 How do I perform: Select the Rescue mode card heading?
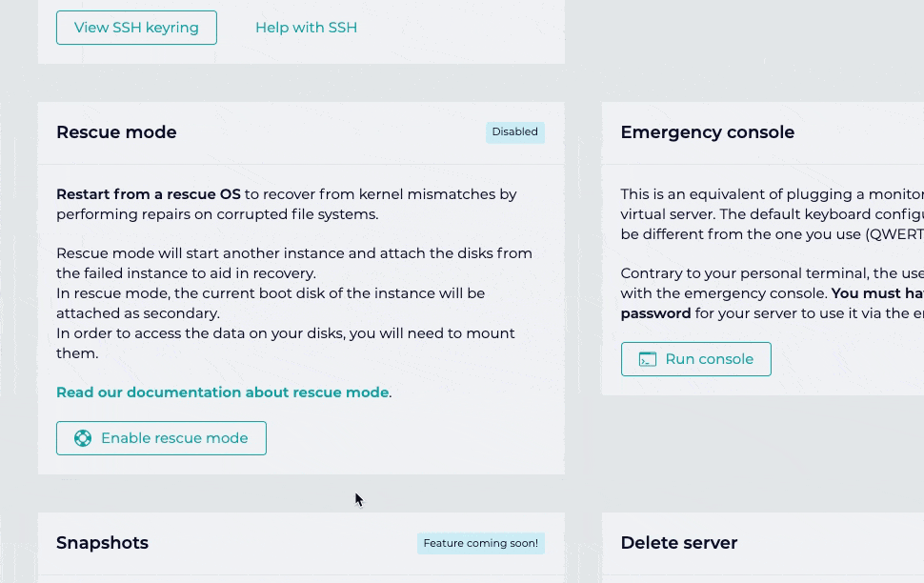click(x=116, y=132)
